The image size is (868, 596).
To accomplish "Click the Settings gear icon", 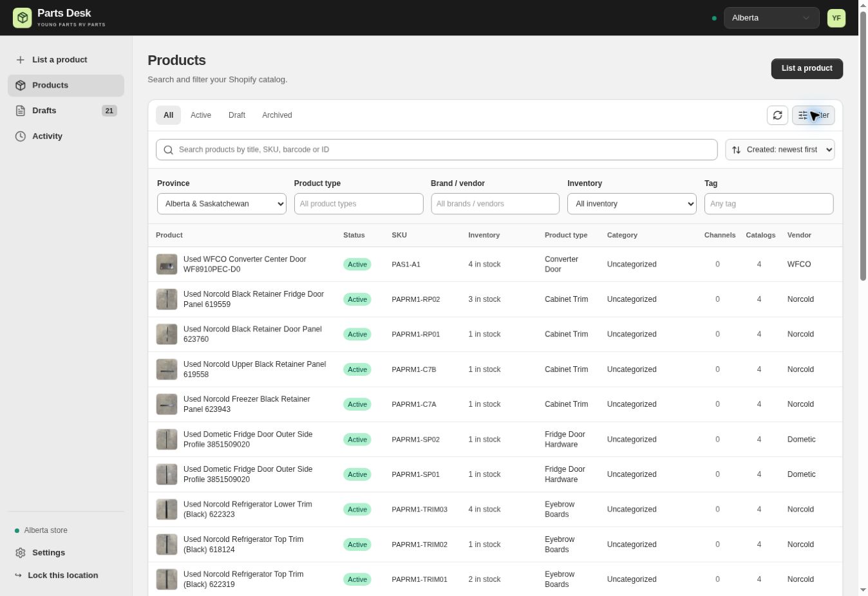I will click(21, 553).
